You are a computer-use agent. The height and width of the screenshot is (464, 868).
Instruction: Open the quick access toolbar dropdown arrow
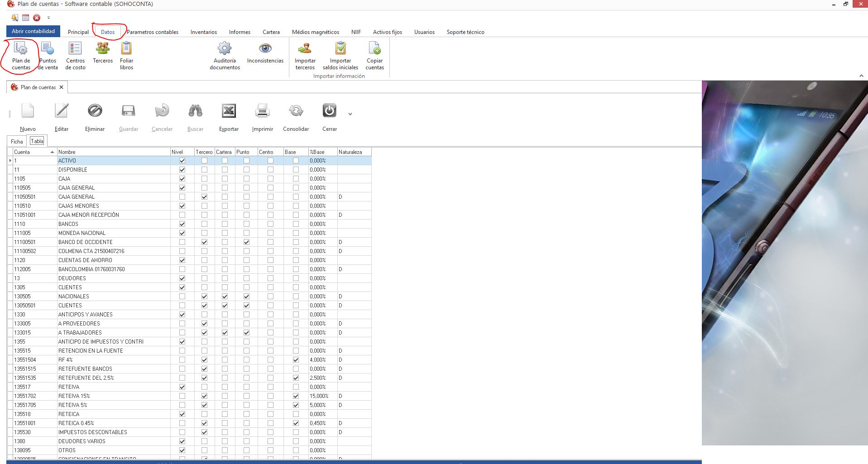click(48, 18)
